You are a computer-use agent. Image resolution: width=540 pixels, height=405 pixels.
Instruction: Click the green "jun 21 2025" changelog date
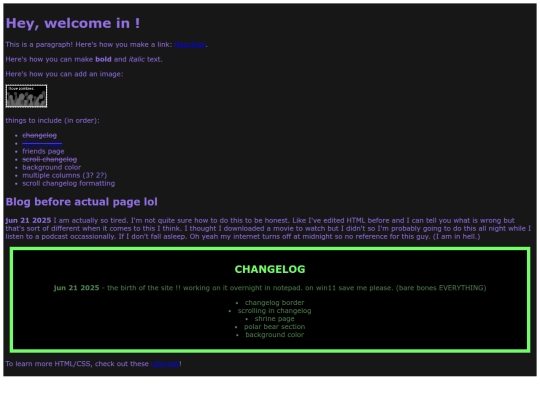coord(76,288)
